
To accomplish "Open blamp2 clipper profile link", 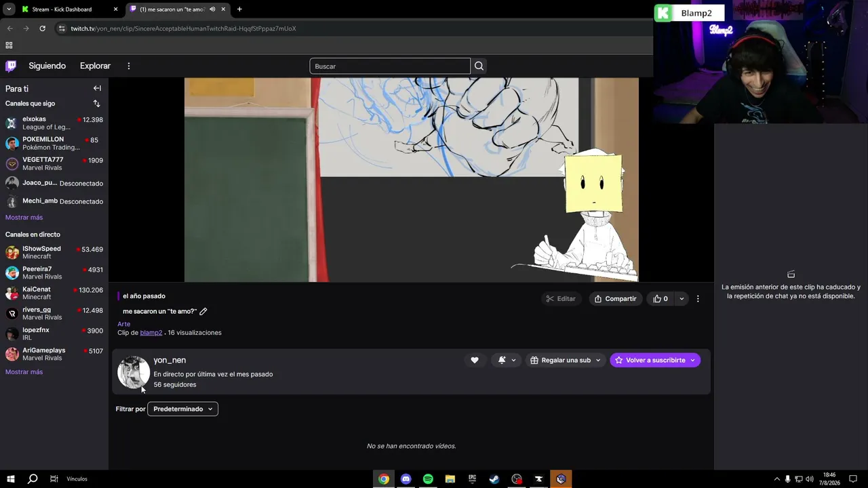I will 151,333.
